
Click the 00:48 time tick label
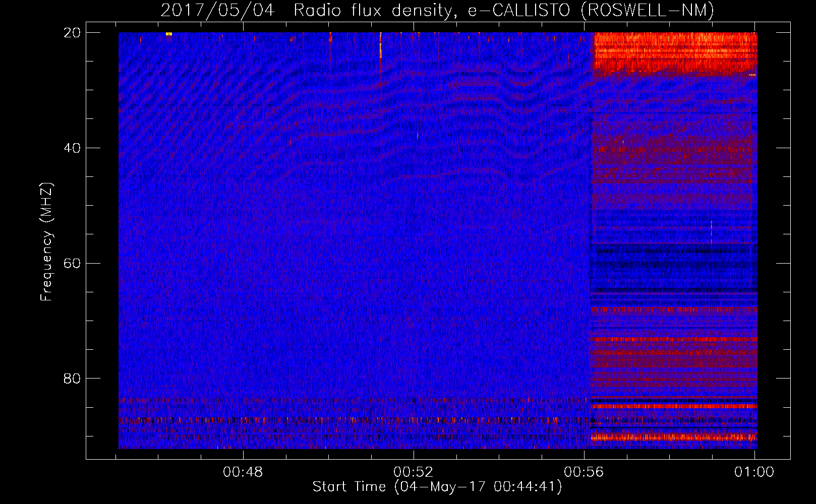click(x=243, y=472)
